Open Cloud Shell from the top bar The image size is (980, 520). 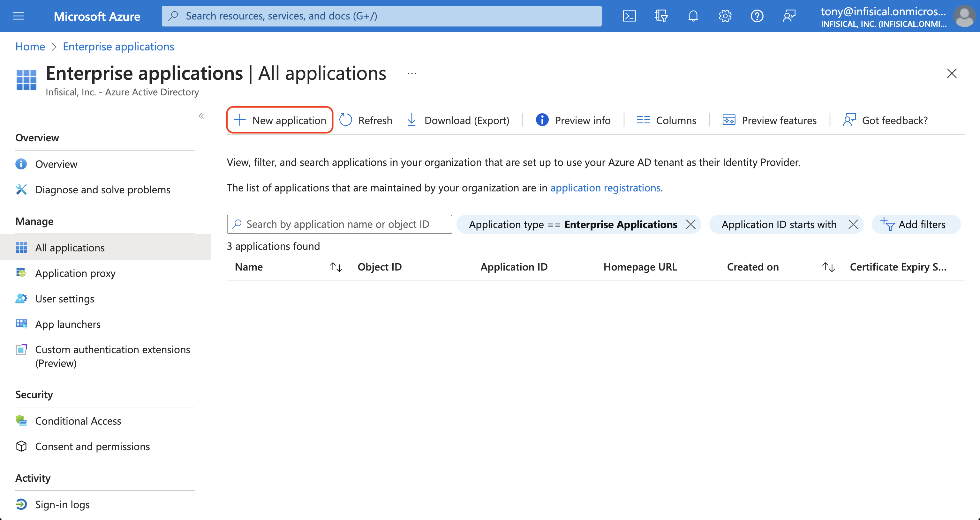pos(629,16)
